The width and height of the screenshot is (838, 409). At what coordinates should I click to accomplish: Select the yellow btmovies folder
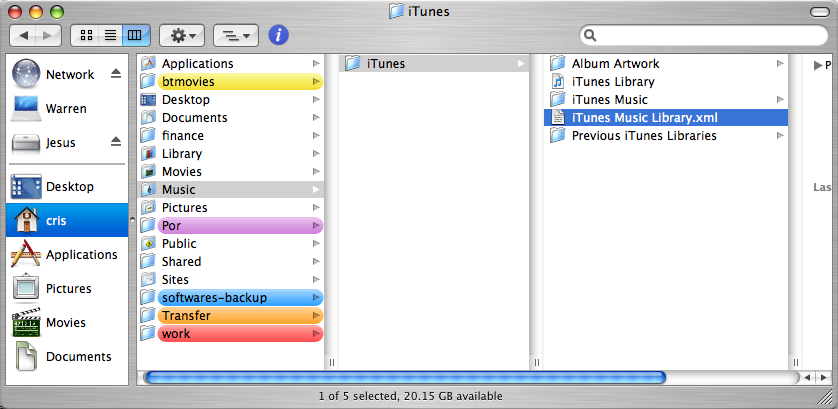click(x=230, y=82)
